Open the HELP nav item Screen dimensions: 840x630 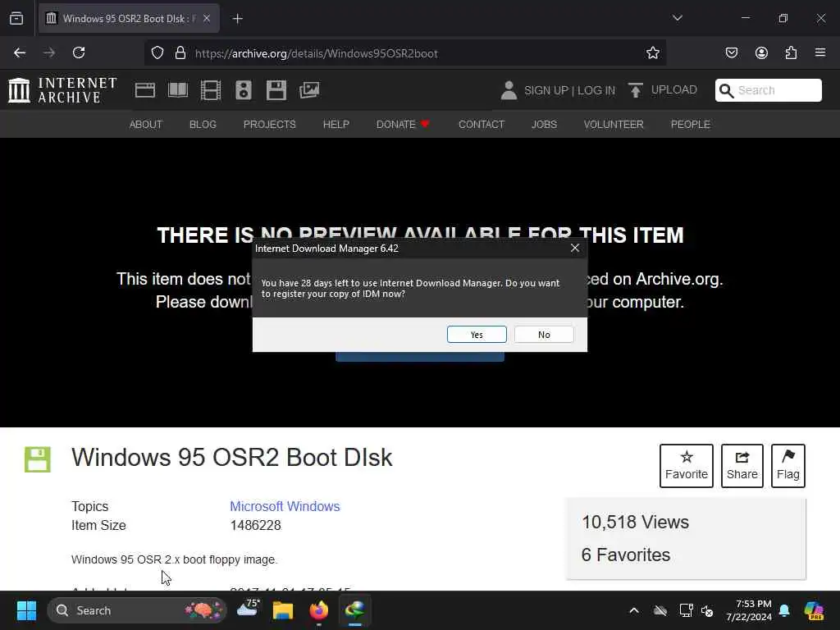[x=336, y=125]
